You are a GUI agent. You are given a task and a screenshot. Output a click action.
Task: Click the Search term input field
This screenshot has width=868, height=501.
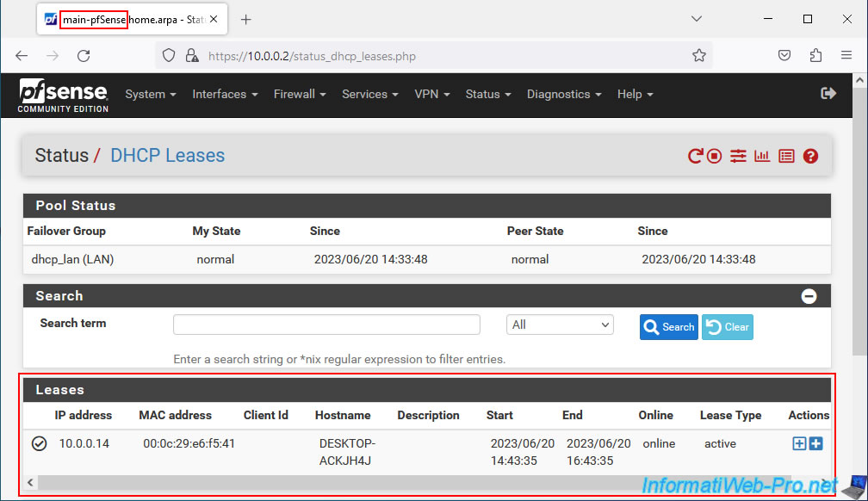click(326, 325)
